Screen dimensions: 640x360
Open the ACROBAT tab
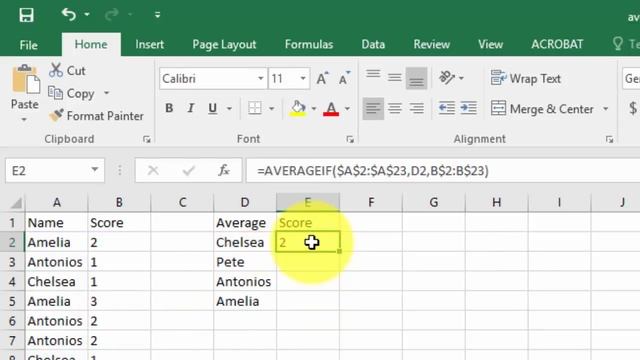pos(557,44)
